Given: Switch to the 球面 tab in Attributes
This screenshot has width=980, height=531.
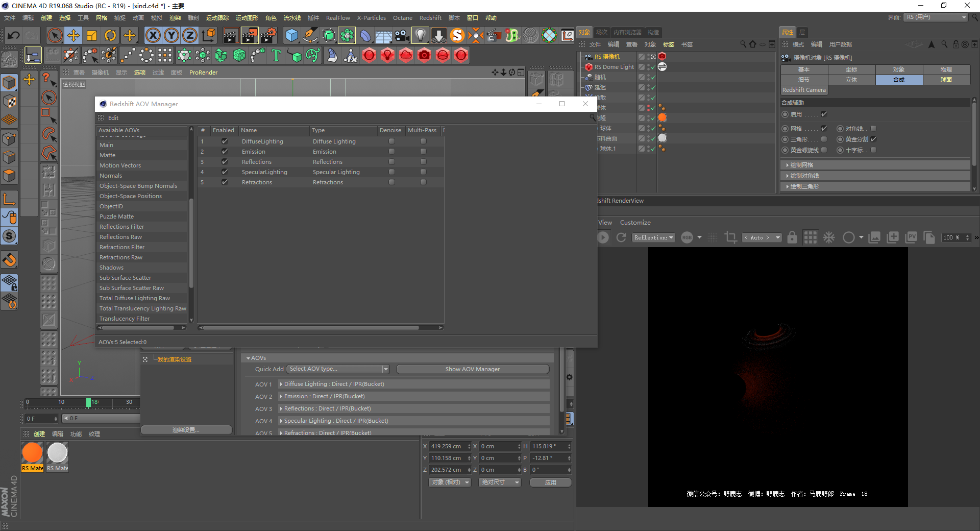Looking at the screenshot, I should [x=946, y=80].
